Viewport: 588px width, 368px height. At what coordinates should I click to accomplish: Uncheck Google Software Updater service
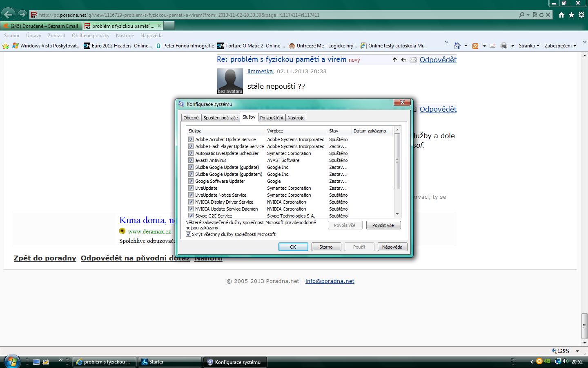(191, 181)
